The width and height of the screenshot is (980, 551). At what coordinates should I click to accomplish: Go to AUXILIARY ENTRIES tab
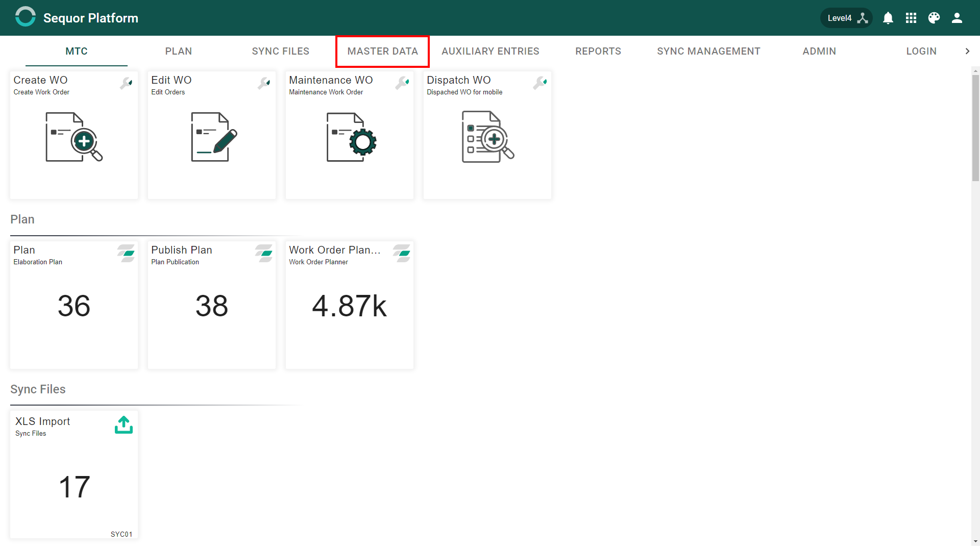click(x=491, y=51)
